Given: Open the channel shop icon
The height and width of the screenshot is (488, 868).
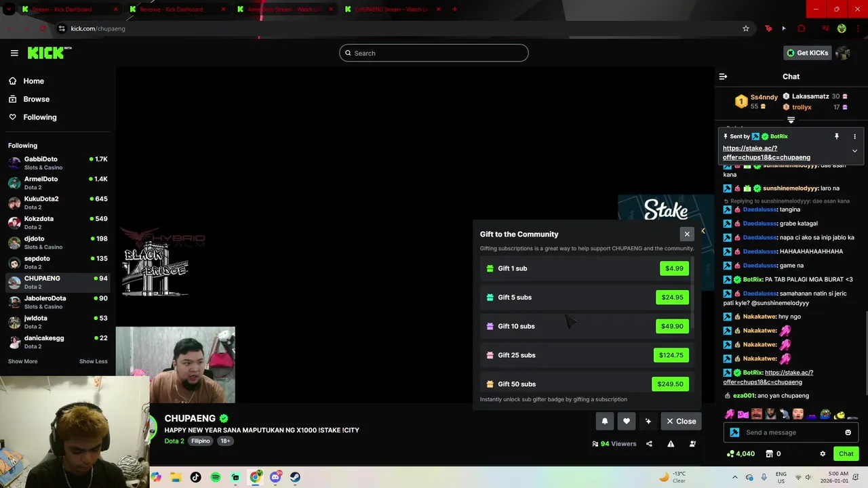Looking at the screenshot, I should (770, 453).
